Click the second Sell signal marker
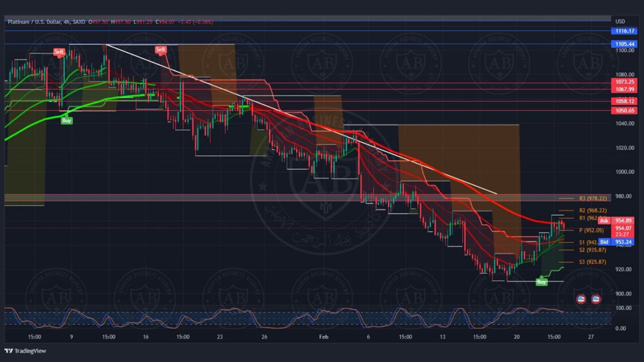The image size is (644, 362). click(161, 50)
